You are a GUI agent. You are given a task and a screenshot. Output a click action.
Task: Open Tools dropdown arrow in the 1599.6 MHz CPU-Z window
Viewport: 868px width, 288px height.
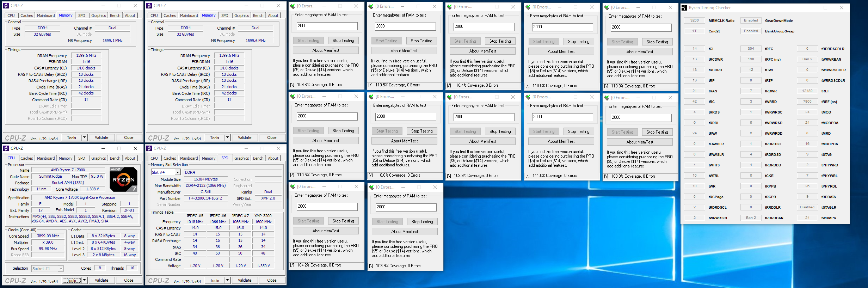228,137
